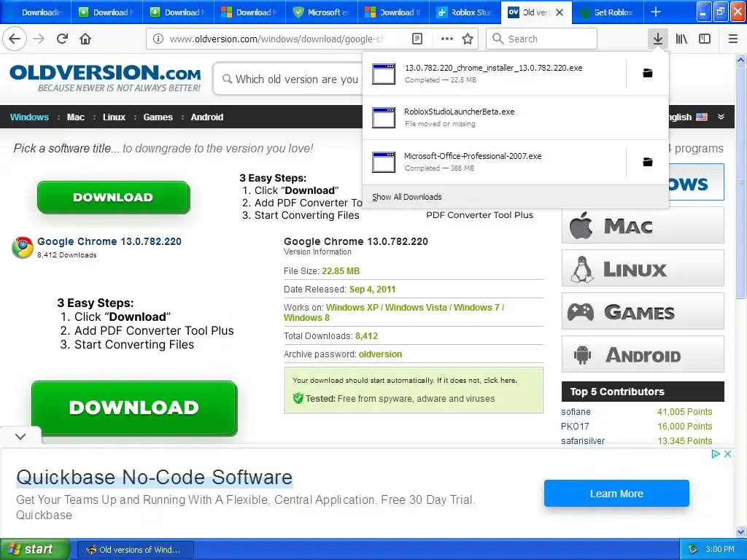Click RobloxStudioLauncherBeta.exe file icon
Viewport: 747px width, 560px height.
pos(384,117)
